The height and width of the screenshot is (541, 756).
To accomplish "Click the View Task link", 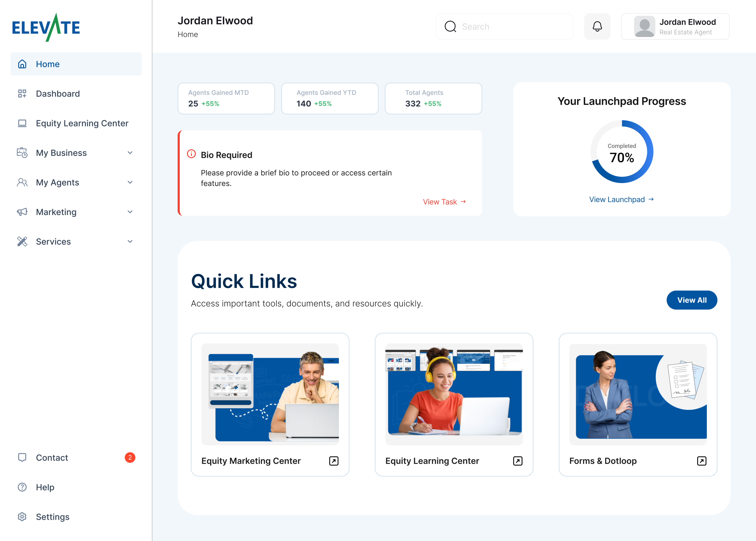I will point(444,202).
